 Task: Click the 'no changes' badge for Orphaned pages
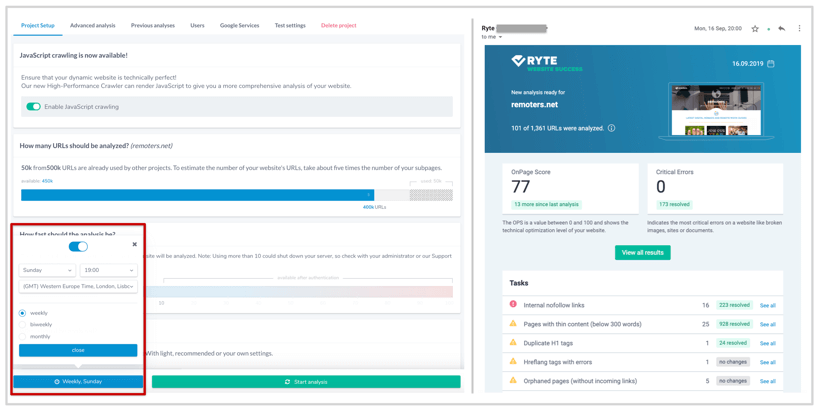tap(733, 381)
